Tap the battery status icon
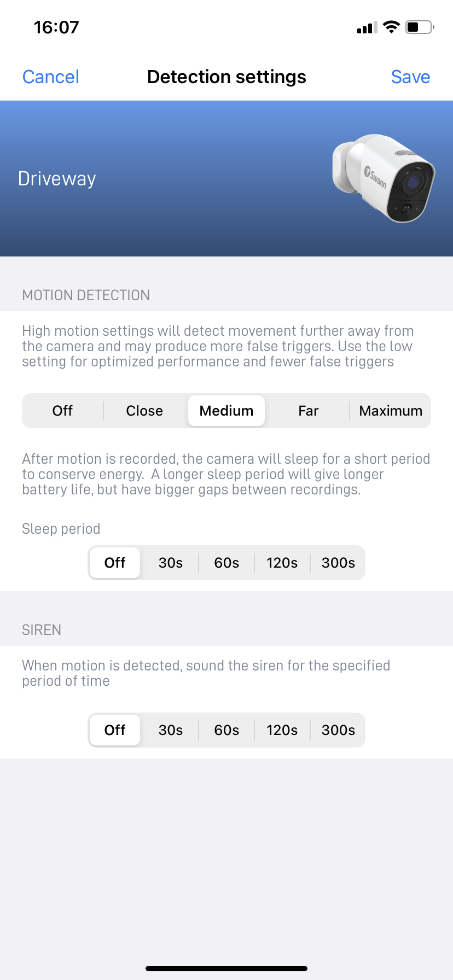This screenshot has width=453, height=980. (x=420, y=27)
